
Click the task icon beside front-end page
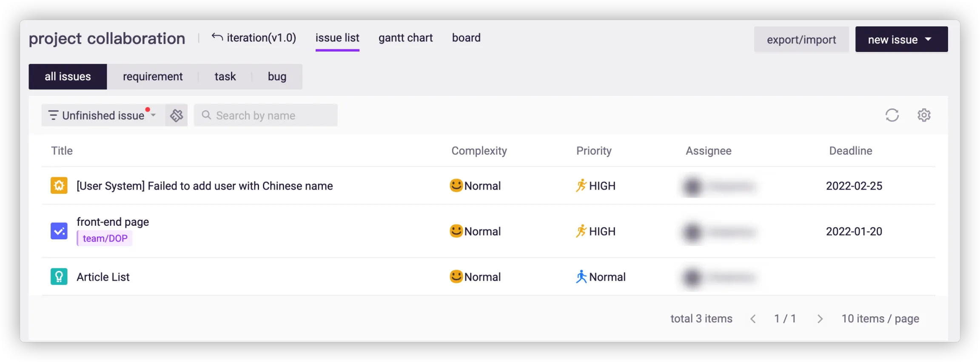coord(59,231)
